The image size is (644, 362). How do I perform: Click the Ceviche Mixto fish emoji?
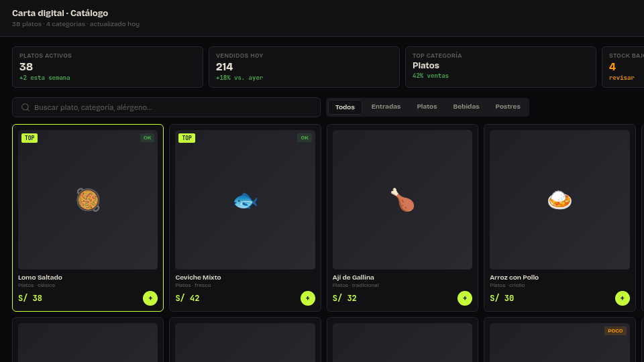point(246,201)
